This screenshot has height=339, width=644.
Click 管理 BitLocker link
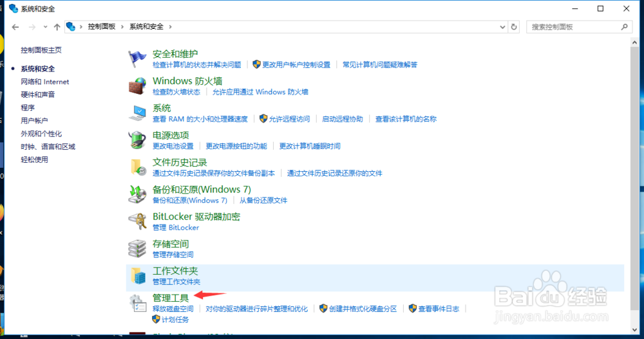point(176,227)
